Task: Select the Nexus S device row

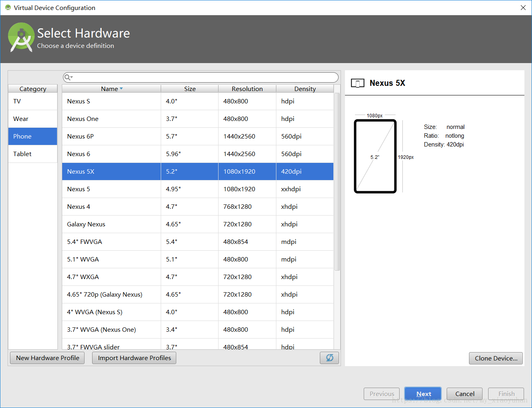Action: (x=198, y=101)
